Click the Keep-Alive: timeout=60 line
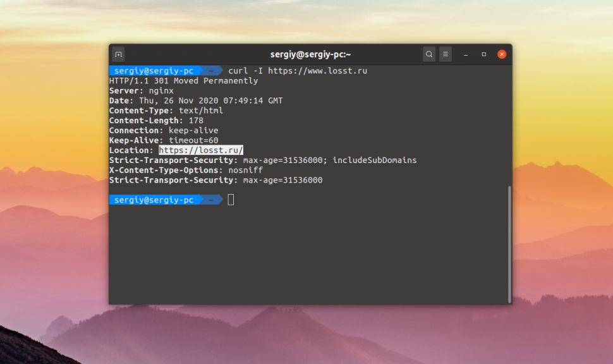The image size is (613, 364). pos(164,140)
